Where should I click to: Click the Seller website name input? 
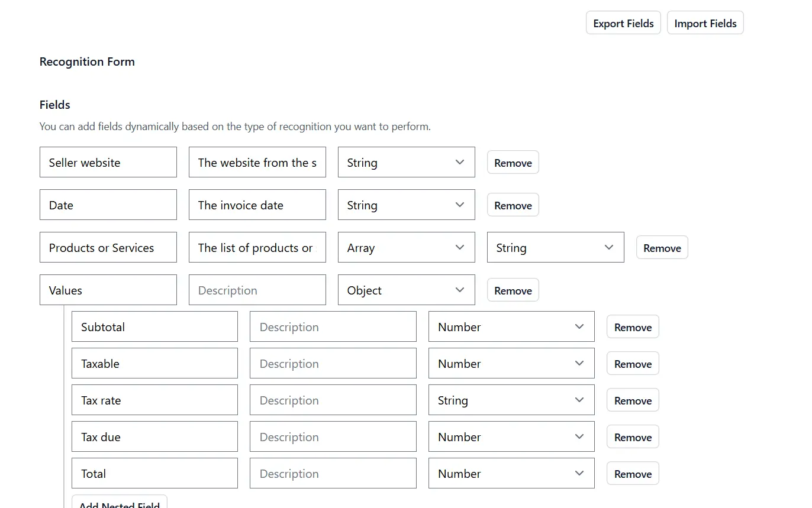pyautogui.click(x=108, y=162)
